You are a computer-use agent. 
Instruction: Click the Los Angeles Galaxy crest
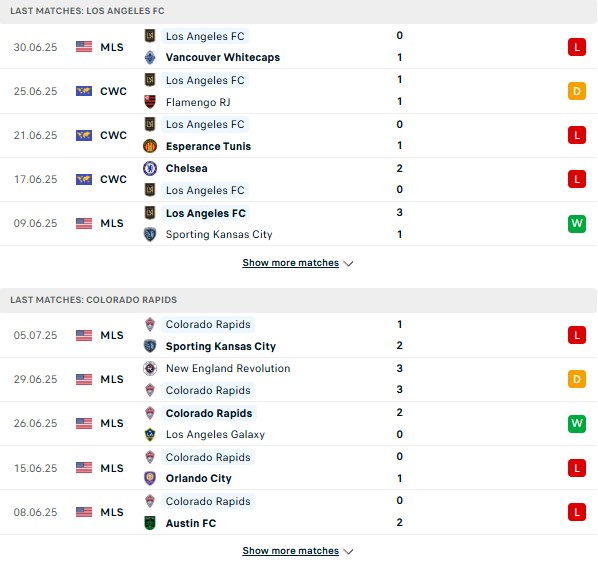tap(150, 434)
